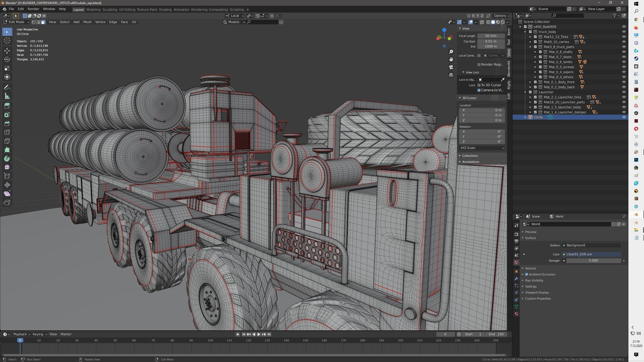
Task: Choose the Measure tool
Action: click(7, 96)
